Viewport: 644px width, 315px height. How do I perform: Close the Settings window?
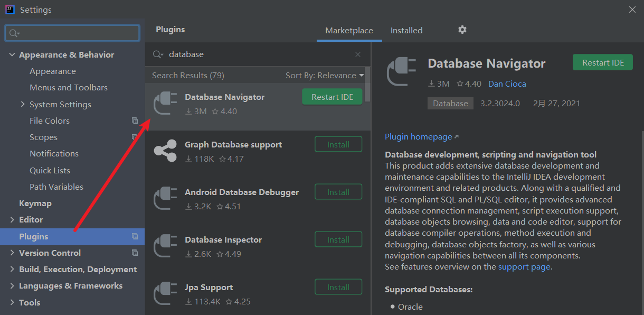[x=632, y=10]
